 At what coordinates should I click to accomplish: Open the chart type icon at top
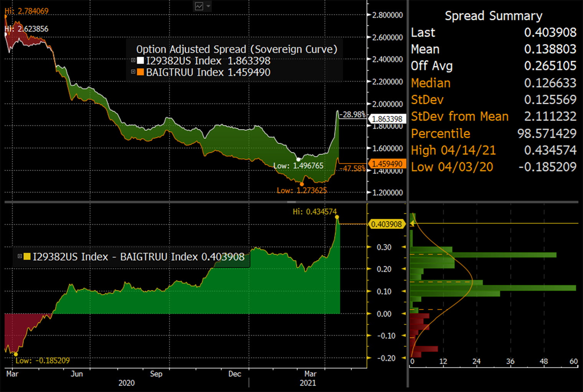coord(199,6)
